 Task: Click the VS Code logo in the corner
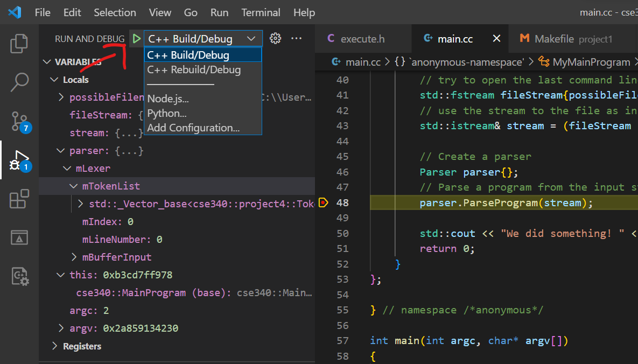coord(14,12)
